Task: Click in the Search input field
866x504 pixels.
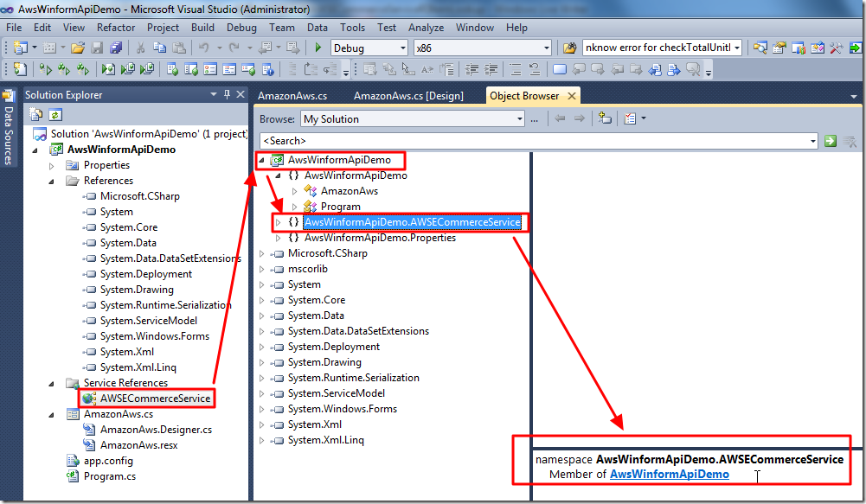Action: click(x=534, y=141)
